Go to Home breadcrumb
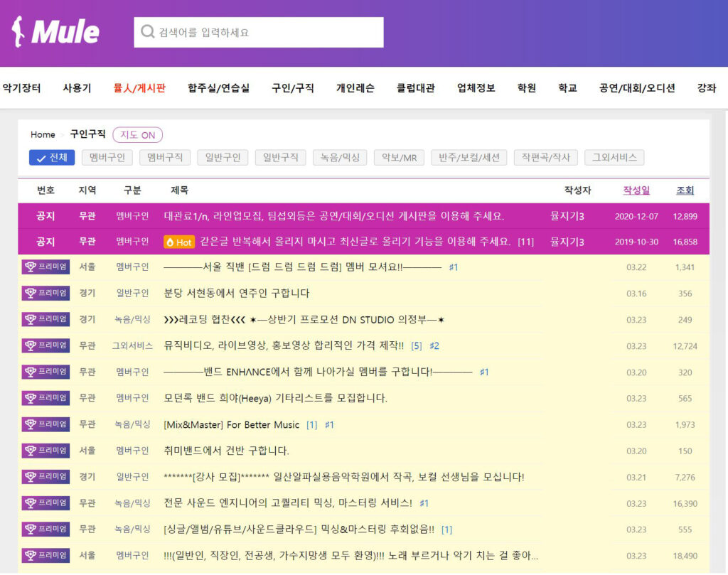The image size is (728, 575). [43, 134]
